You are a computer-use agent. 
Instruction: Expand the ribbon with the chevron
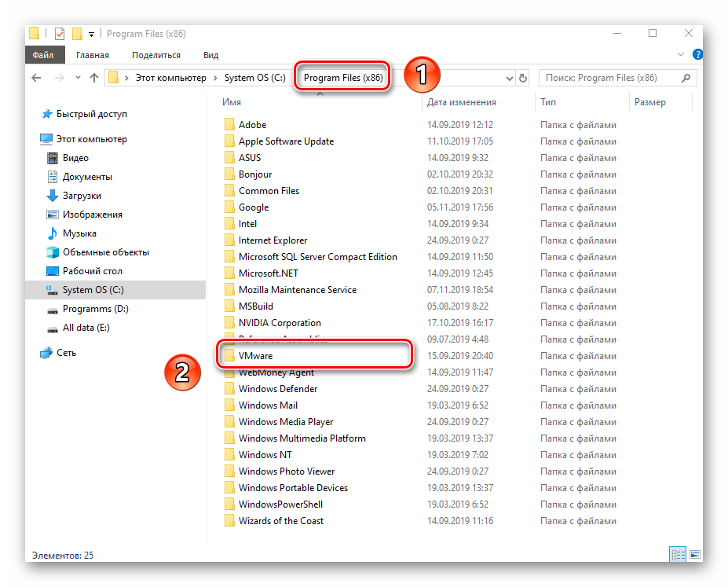click(682, 54)
